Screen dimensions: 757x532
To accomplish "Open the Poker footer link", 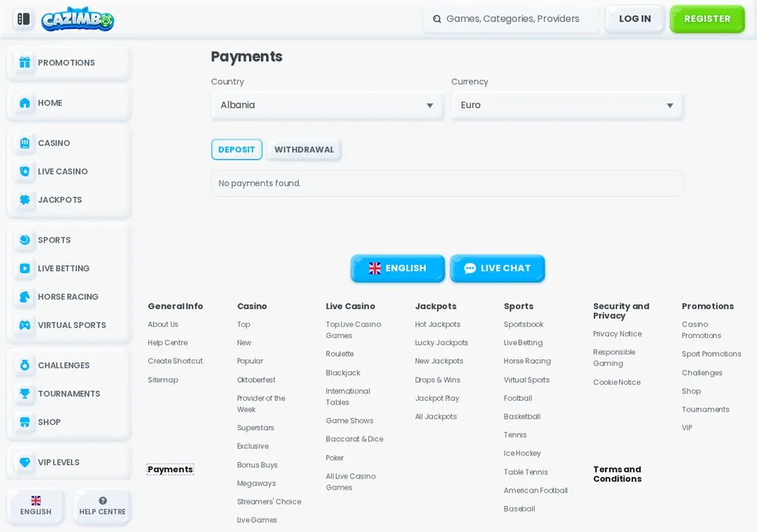I will pyautogui.click(x=334, y=458).
